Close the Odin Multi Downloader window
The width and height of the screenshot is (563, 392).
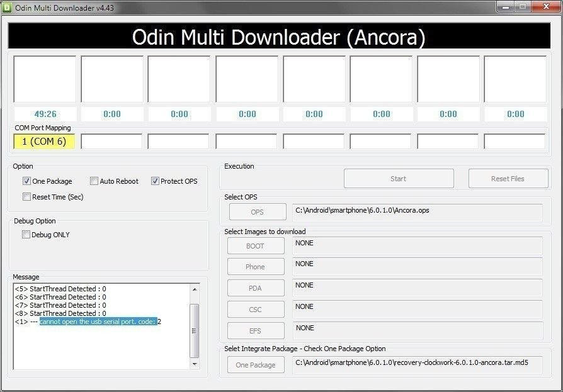pyautogui.click(x=546, y=6)
